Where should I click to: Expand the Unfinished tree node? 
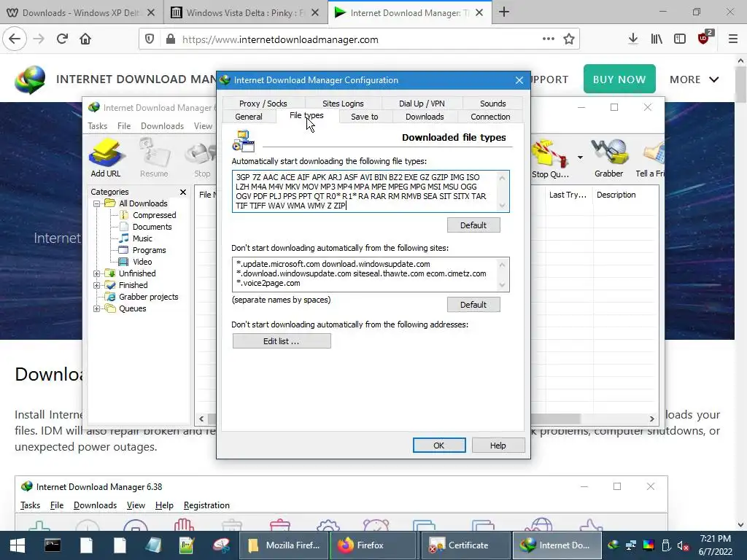point(97,273)
